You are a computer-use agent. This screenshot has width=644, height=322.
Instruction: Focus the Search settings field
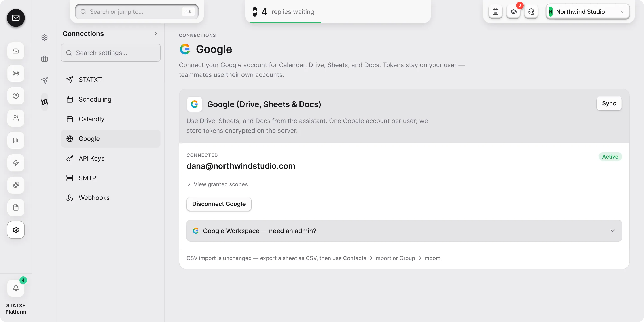(110, 53)
